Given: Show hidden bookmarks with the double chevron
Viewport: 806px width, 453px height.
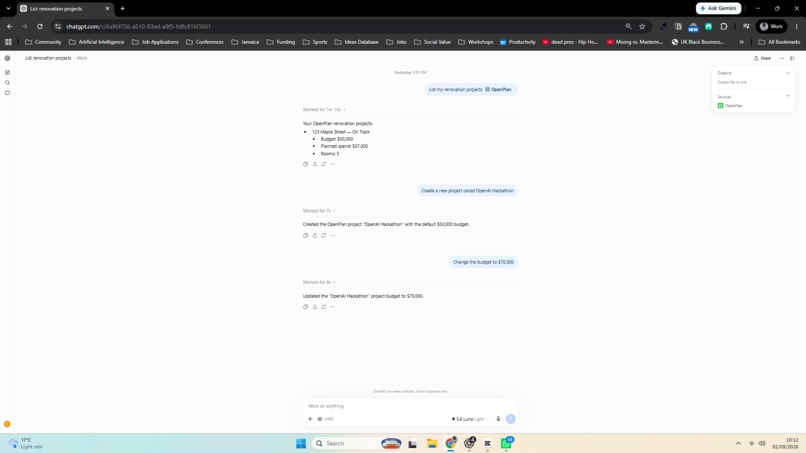Looking at the screenshot, I should point(741,42).
